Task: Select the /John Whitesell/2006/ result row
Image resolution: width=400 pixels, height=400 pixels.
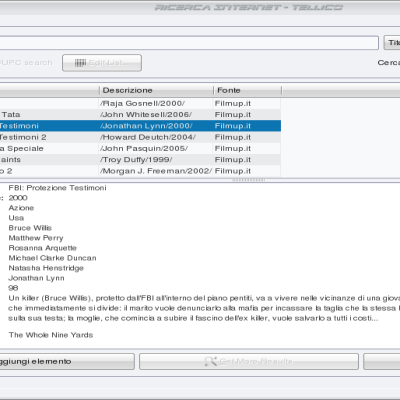Action: point(140,115)
